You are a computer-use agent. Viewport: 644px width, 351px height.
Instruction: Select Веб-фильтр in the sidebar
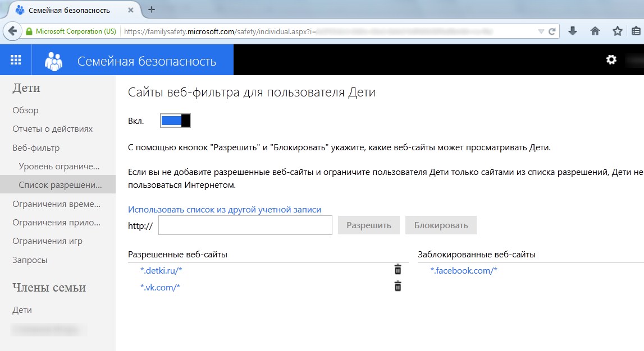pyautogui.click(x=36, y=147)
